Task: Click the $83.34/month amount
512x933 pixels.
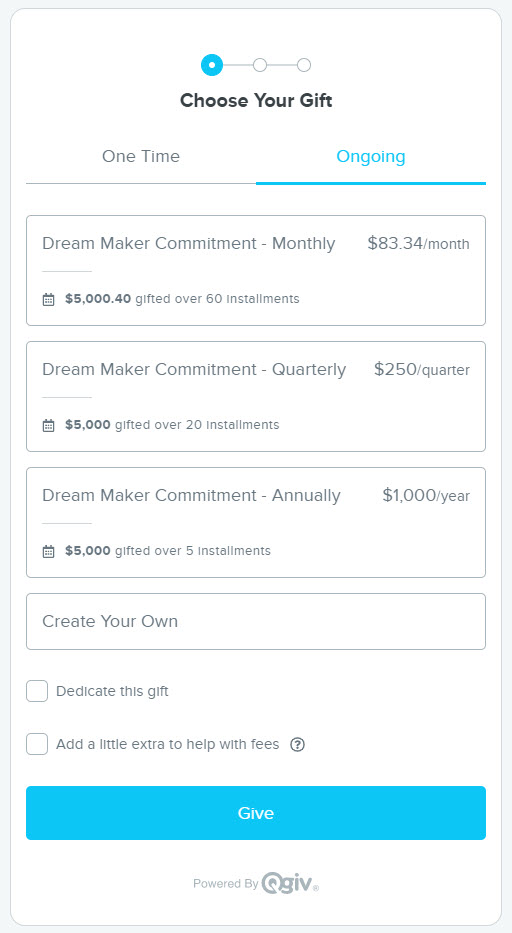Action: [x=419, y=243]
